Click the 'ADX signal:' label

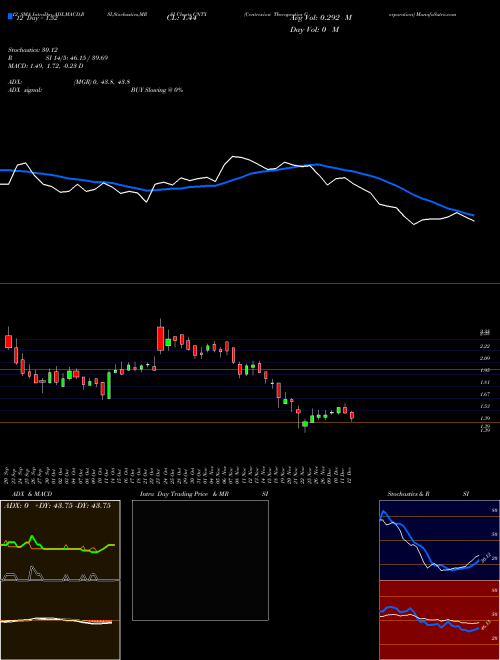point(25,90)
